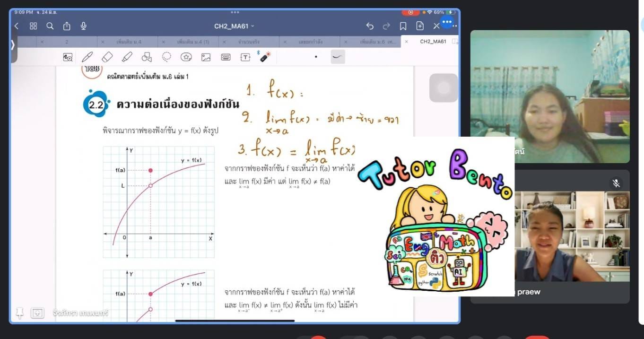
Task: Activate the laser pointer tool
Action: point(265,57)
